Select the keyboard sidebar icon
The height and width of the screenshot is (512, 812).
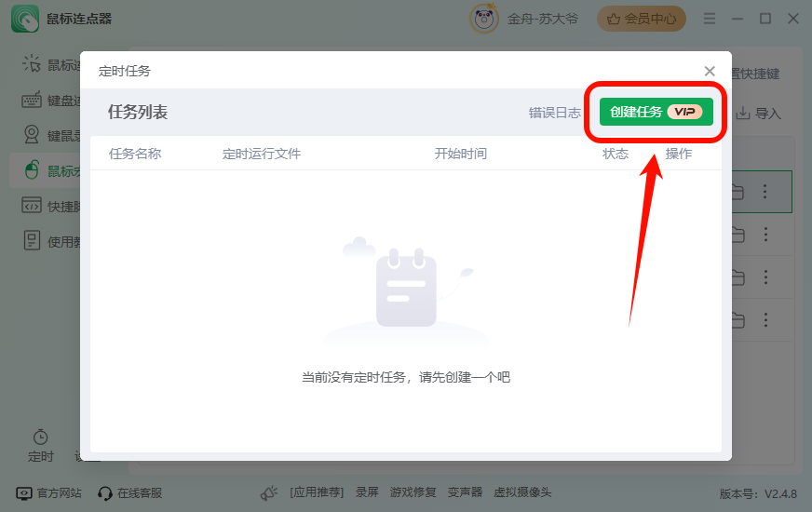point(32,100)
